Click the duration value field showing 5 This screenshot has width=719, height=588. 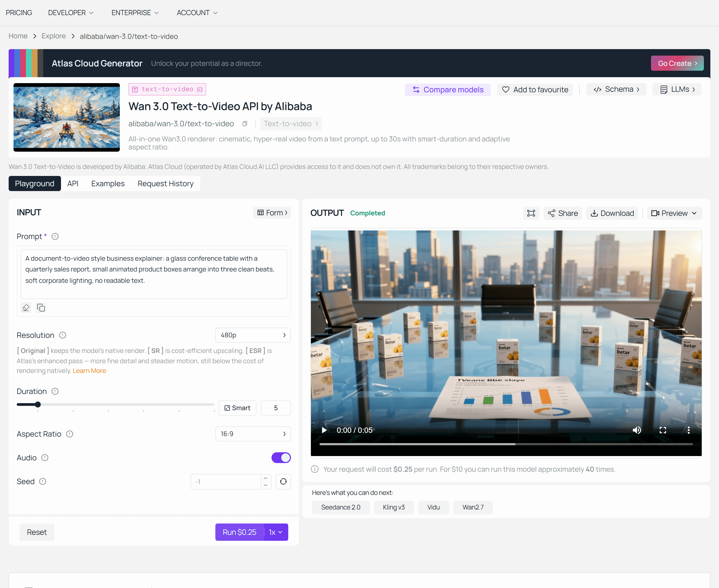pyautogui.click(x=276, y=408)
